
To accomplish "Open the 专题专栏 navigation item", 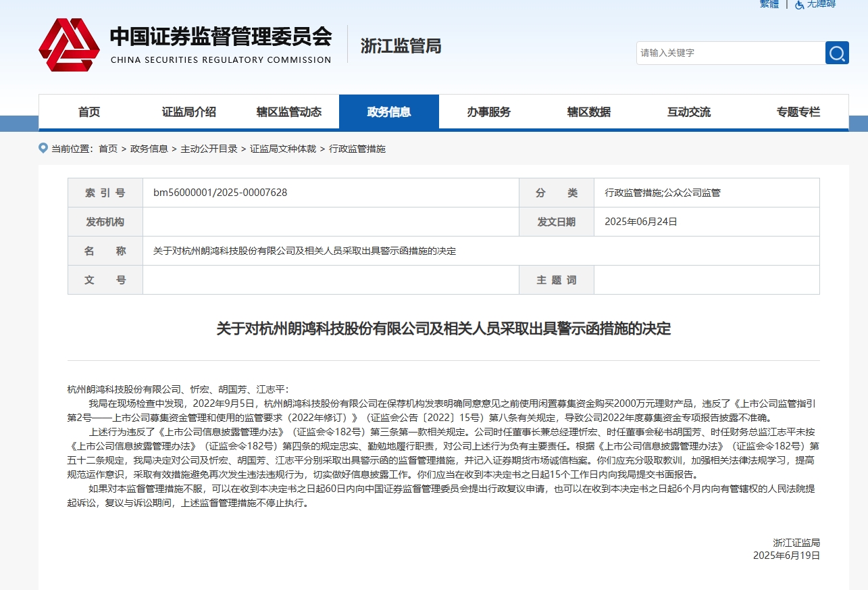I will (798, 112).
